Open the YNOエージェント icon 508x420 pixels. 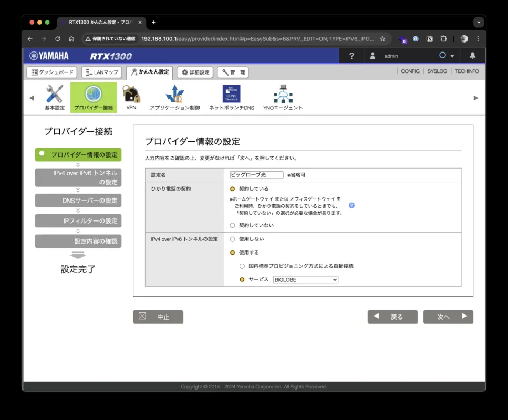(x=283, y=94)
